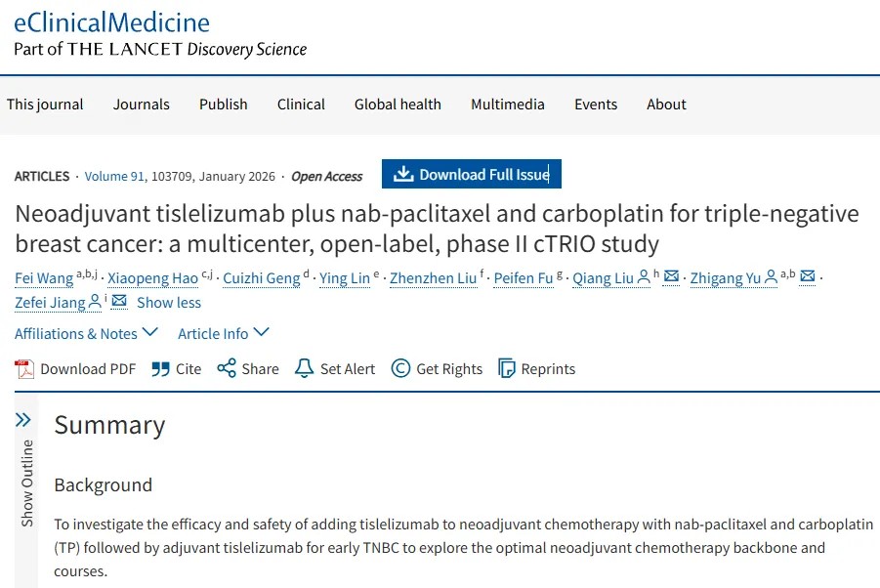The image size is (880, 588).
Task: Click the Share icon
Action: [227, 368]
